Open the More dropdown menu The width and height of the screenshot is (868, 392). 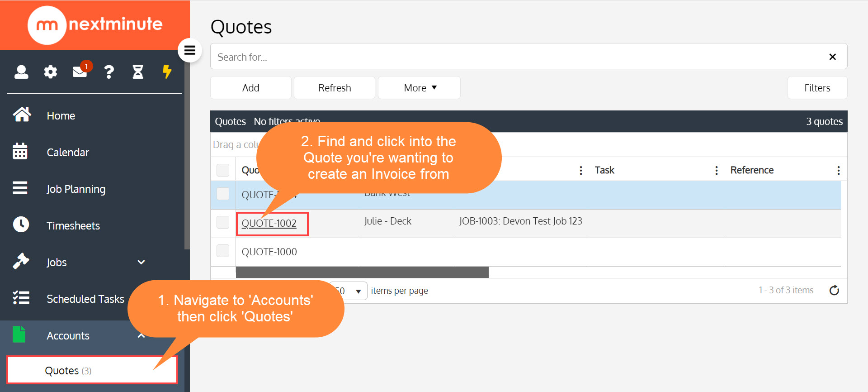click(419, 87)
